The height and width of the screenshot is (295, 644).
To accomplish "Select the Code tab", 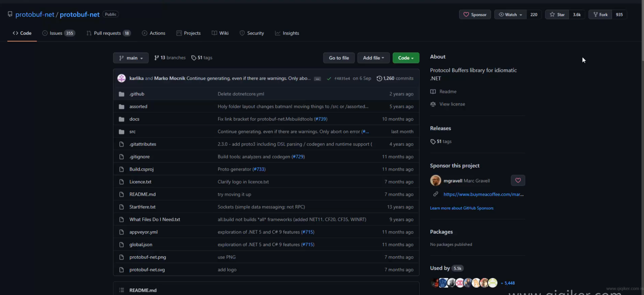I will click(22, 33).
